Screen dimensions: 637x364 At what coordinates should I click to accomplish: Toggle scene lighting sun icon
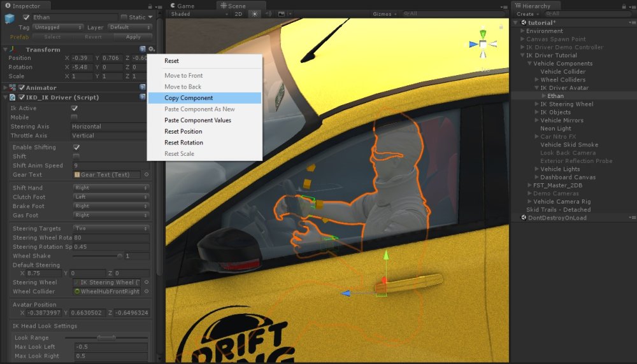255,14
